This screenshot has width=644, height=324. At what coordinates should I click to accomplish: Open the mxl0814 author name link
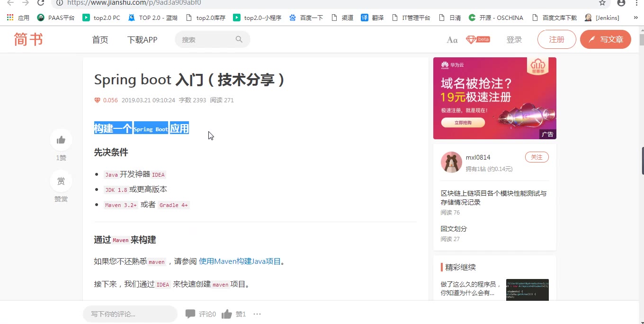tap(478, 157)
